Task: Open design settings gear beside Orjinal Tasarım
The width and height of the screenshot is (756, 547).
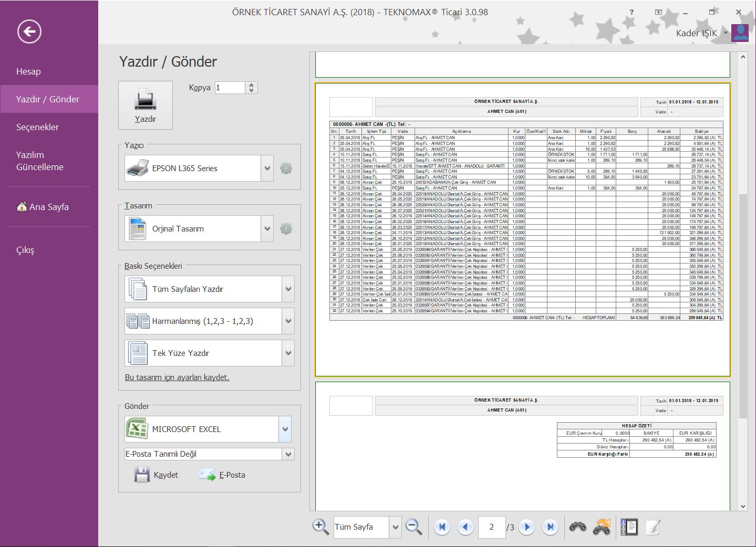Action: click(286, 229)
